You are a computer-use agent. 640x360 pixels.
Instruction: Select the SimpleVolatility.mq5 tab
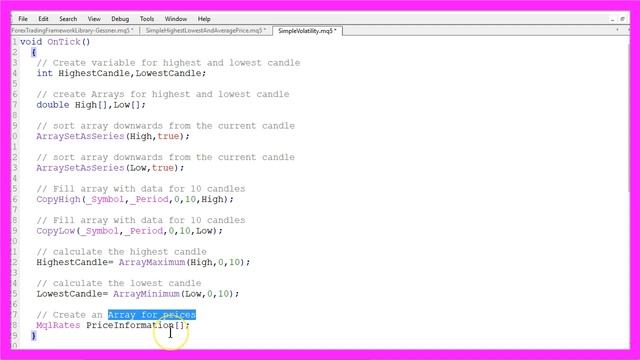tap(307, 31)
